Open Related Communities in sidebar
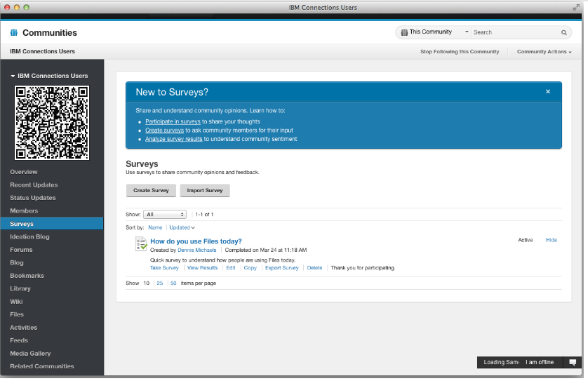588x381 pixels. [x=42, y=366]
